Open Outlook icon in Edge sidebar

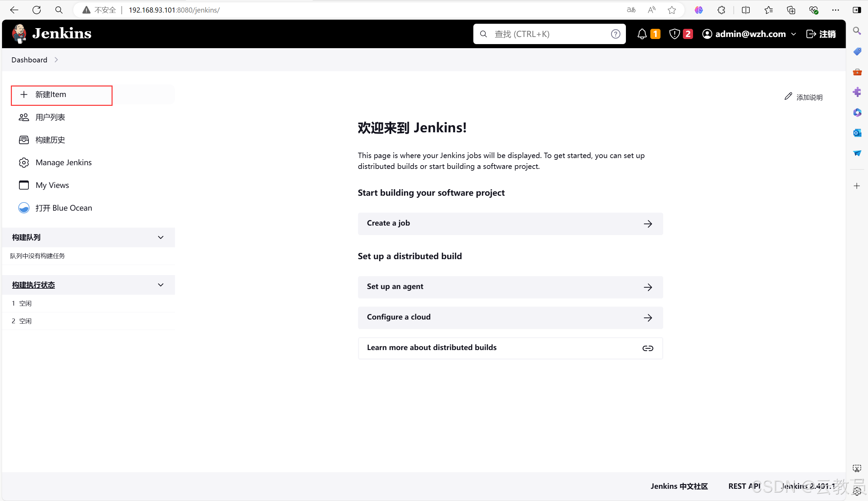(857, 133)
